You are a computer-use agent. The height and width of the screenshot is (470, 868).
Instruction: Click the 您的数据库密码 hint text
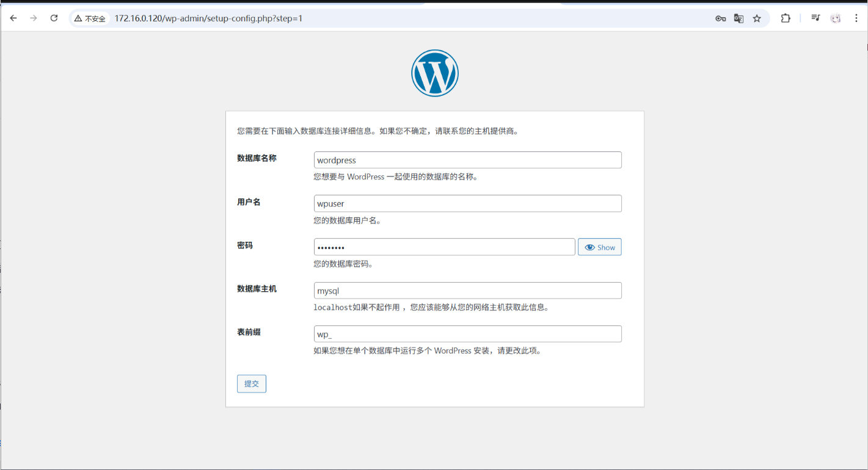343,264
